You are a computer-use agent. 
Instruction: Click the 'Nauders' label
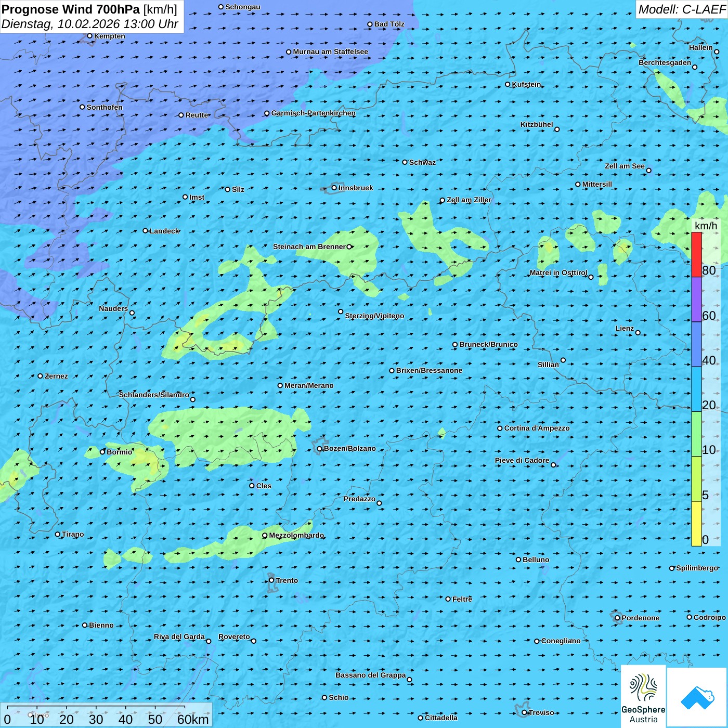(x=113, y=308)
